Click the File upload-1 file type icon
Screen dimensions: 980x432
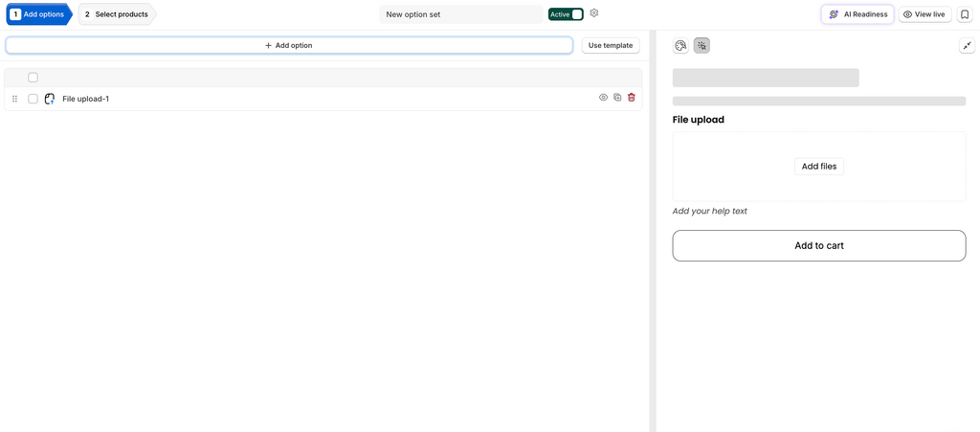[x=50, y=99]
